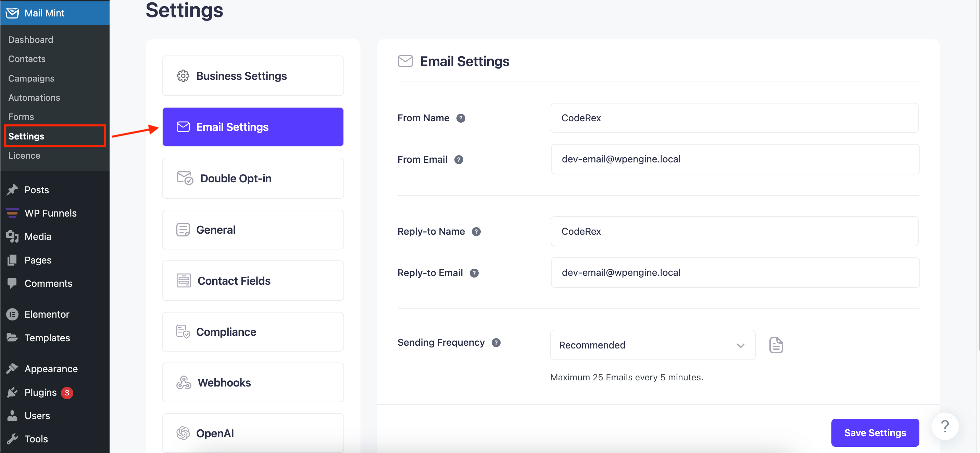Click the Mail Mint header title
The image size is (980, 453).
(45, 13)
